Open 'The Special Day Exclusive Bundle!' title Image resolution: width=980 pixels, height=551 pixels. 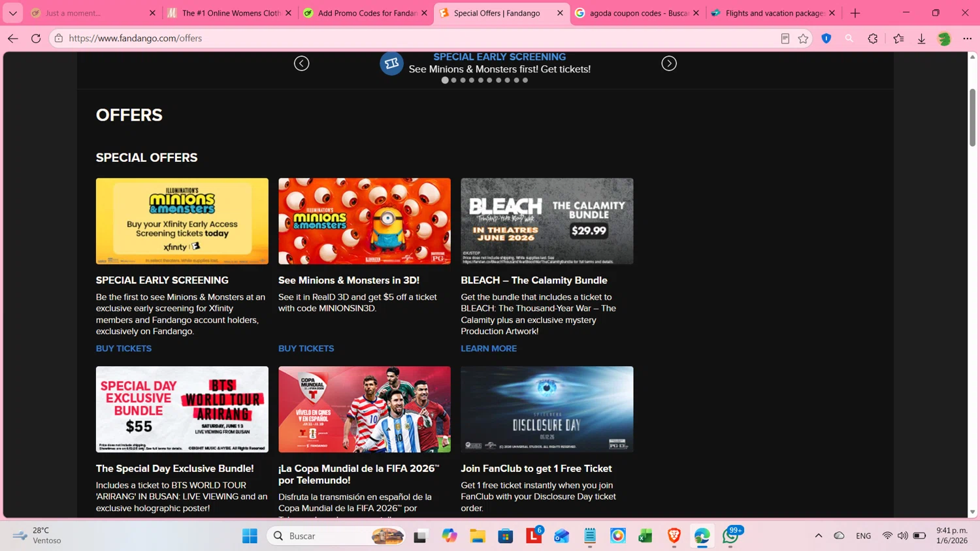(x=175, y=469)
